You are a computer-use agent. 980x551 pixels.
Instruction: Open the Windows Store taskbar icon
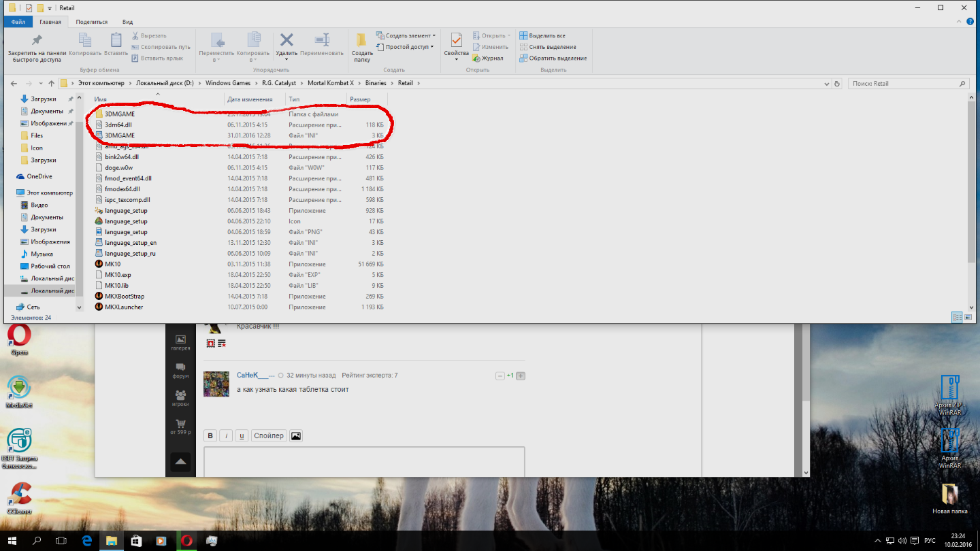coord(136,541)
